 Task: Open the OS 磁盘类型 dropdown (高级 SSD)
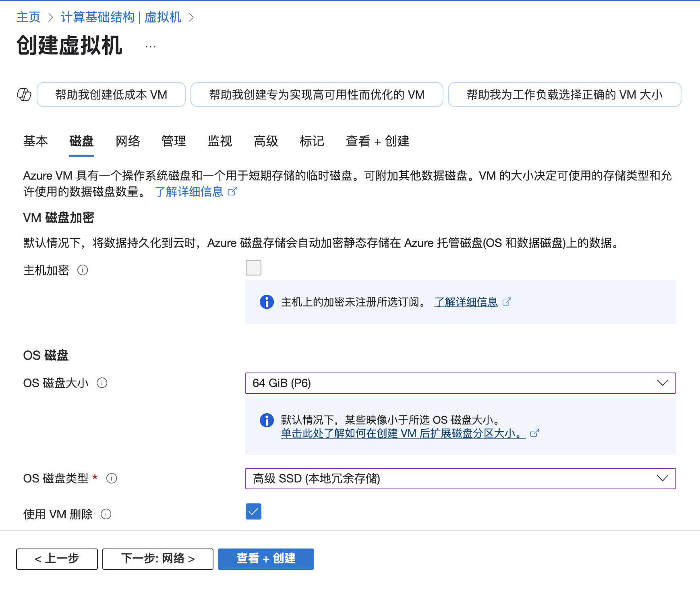tap(460, 478)
